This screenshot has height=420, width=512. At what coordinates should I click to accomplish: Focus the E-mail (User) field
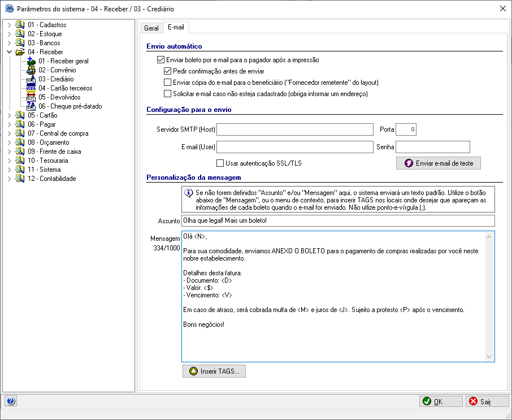click(295, 147)
